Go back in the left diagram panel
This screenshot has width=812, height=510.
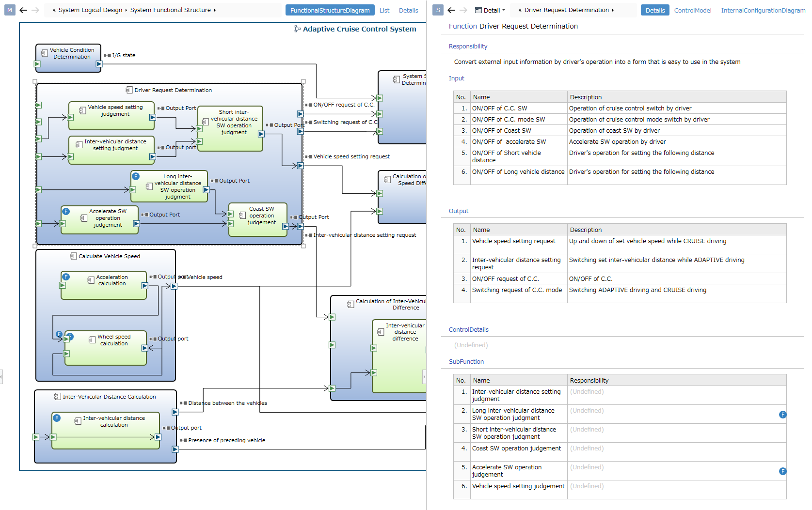click(x=23, y=10)
